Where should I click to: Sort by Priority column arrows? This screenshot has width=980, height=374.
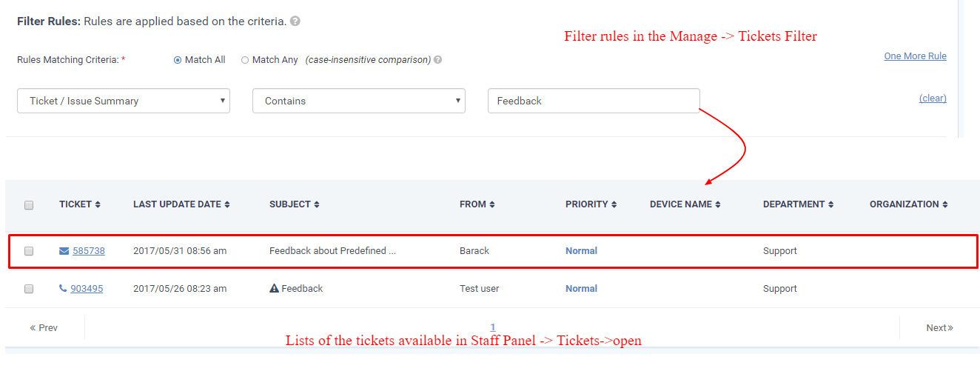614,204
